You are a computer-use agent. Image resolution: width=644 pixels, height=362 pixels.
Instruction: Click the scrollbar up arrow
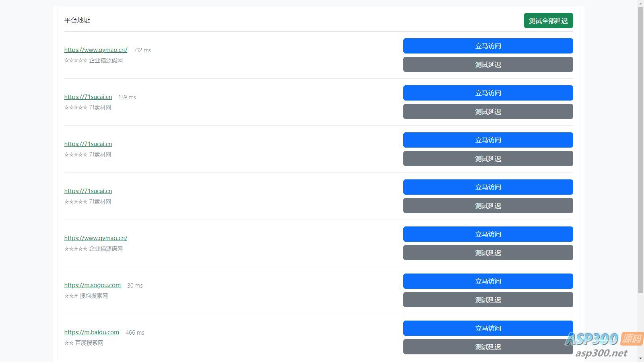tap(640, 3)
